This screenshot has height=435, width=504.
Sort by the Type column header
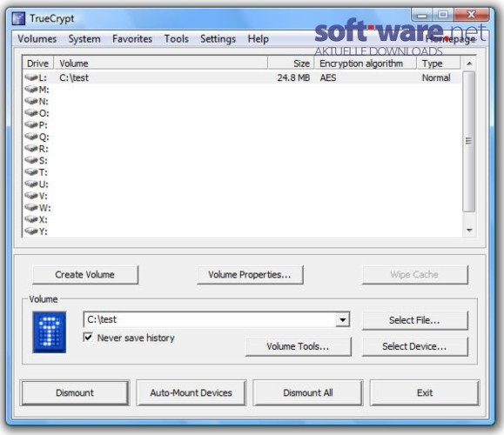coord(439,64)
